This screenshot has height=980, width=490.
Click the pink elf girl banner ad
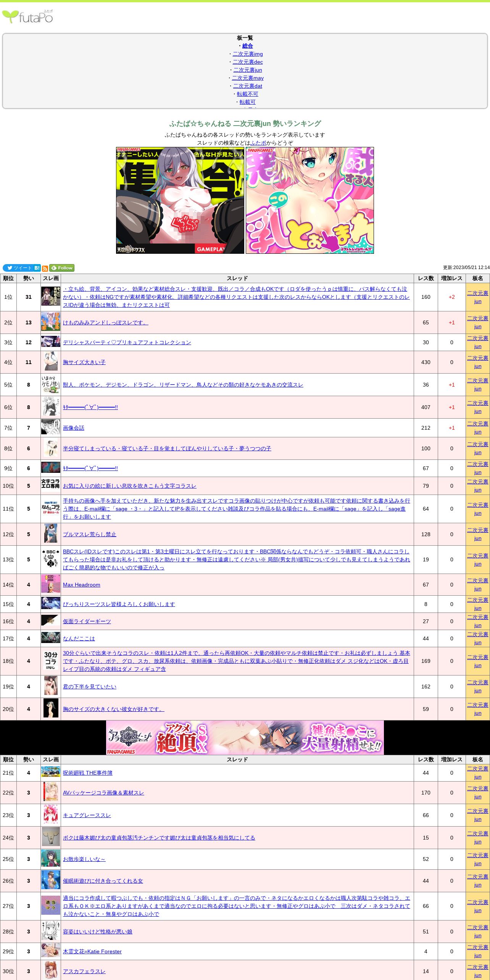pyautogui.click(x=310, y=200)
